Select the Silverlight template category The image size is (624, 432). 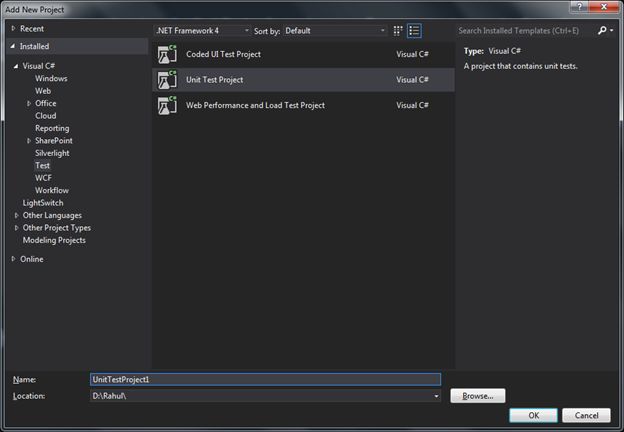pos(52,153)
